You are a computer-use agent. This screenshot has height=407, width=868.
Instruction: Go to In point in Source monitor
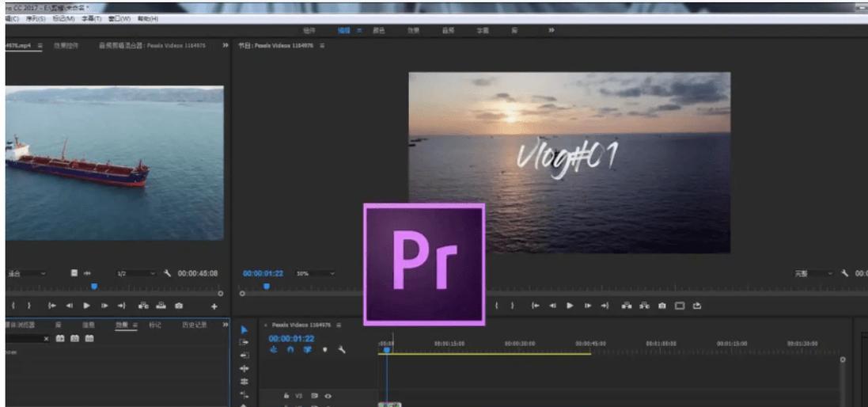pyautogui.click(x=52, y=306)
